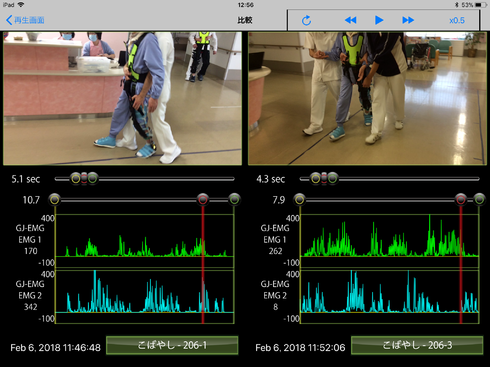Viewport: 490px width, 367px height.
Task: Tap the rewind double-arrow icon
Action: [x=351, y=20]
